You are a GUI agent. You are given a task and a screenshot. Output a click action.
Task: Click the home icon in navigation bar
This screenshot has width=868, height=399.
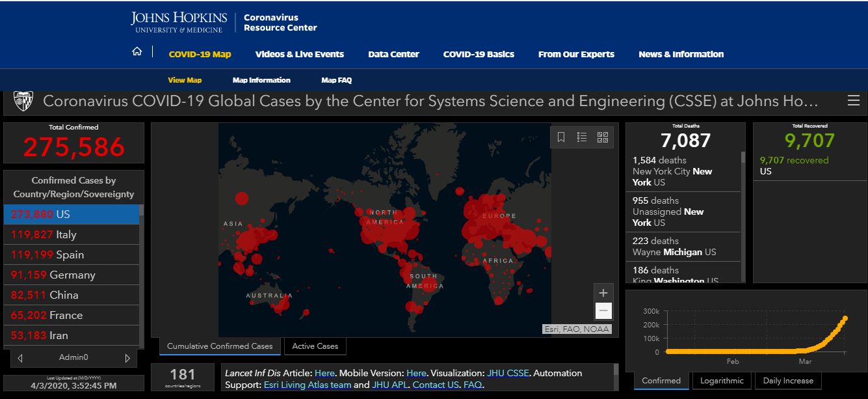tap(137, 52)
